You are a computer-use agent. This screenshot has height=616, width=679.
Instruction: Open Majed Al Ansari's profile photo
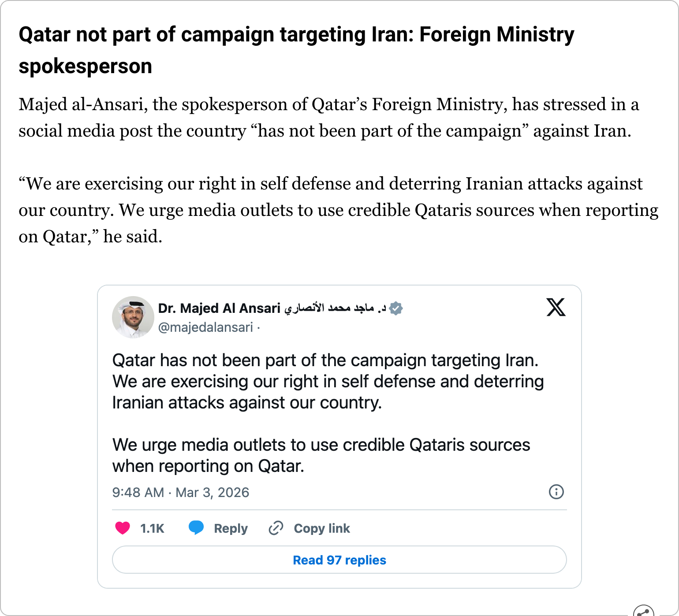(133, 317)
